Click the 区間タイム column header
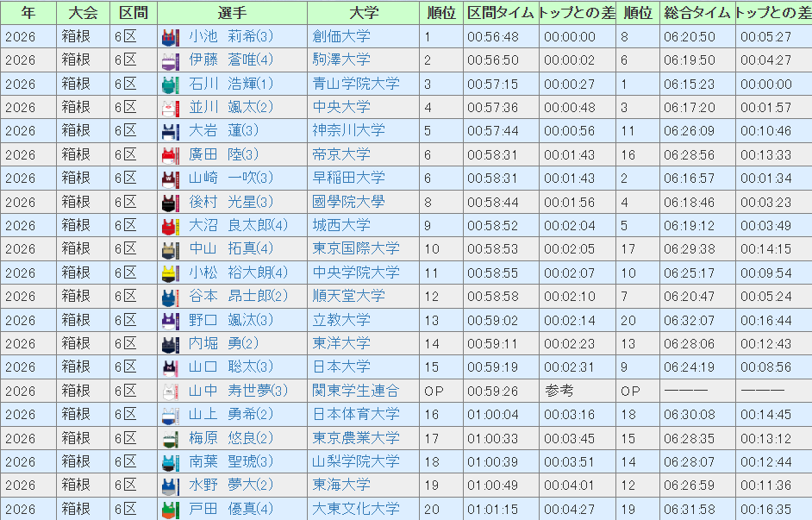 500,13
